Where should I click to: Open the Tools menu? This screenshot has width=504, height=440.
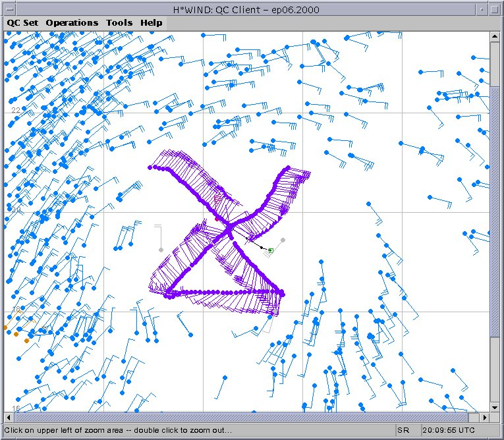[119, 22]
